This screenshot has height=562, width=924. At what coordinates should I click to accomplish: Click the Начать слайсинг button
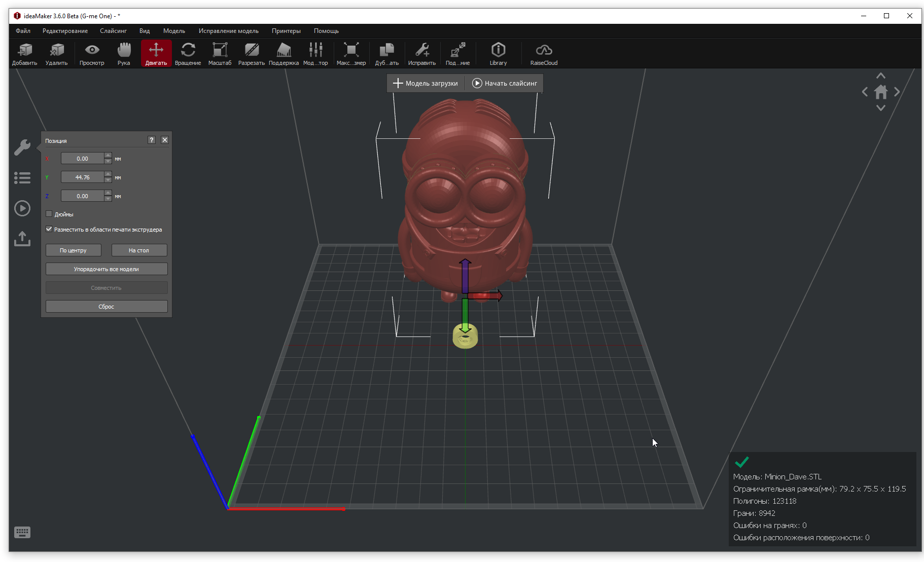pyautogui.click(x=504, y=83)
